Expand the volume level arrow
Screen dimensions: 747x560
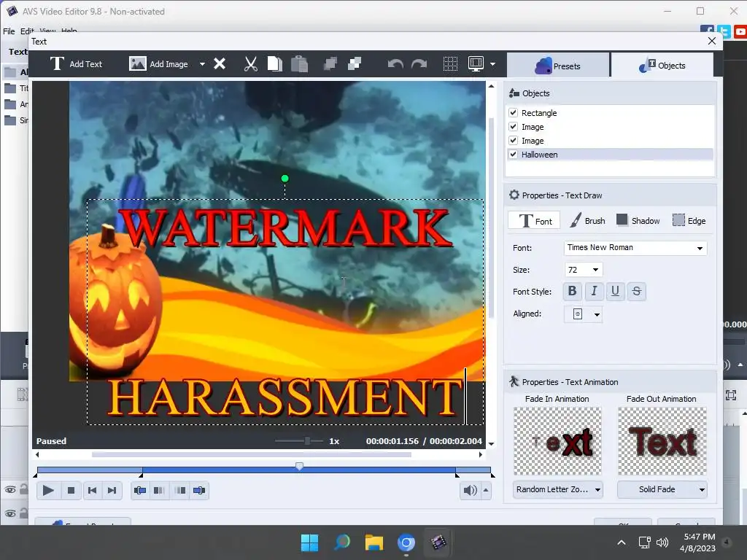coord(486,490)
